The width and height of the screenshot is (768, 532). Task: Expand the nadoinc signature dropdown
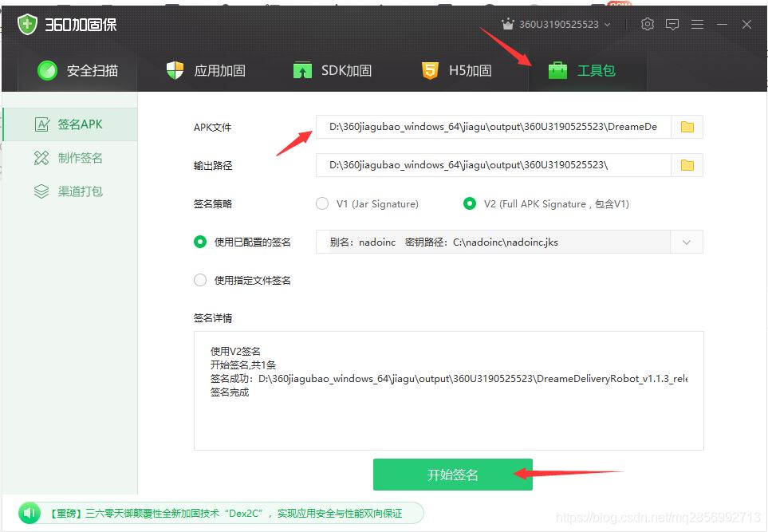pos(687,242)
